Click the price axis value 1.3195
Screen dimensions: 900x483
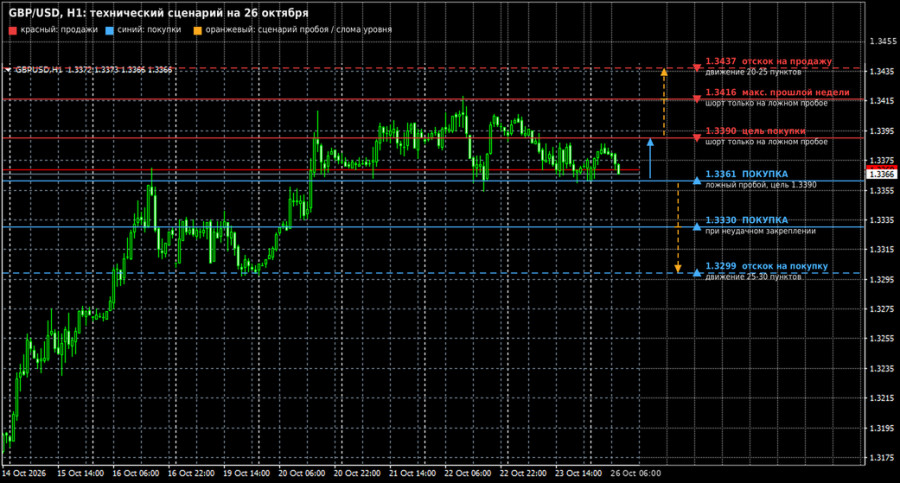click(x=883, y=428)
